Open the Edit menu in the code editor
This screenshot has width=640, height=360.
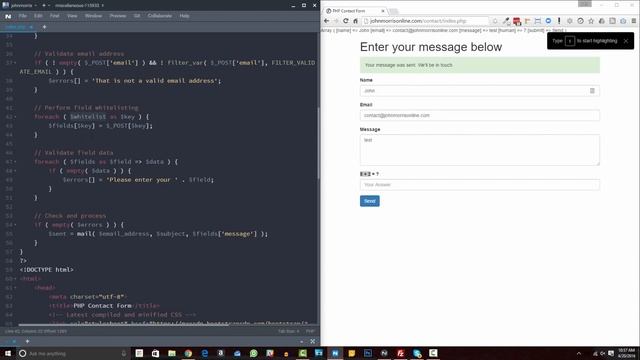coord(38,16)
